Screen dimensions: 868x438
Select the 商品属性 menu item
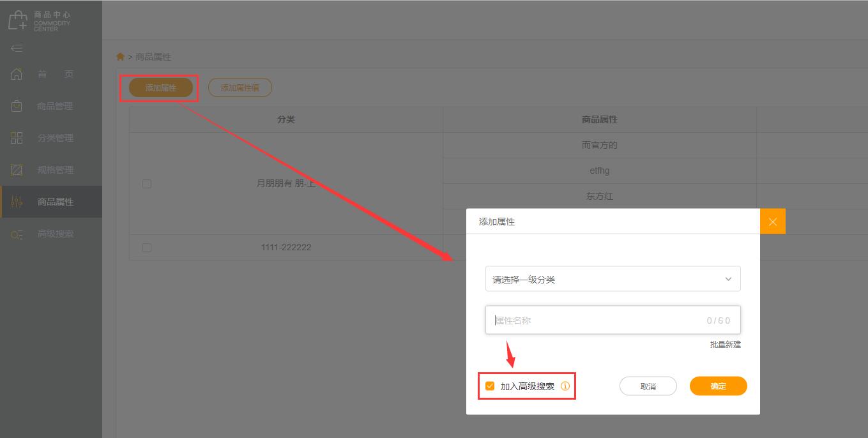51,202
